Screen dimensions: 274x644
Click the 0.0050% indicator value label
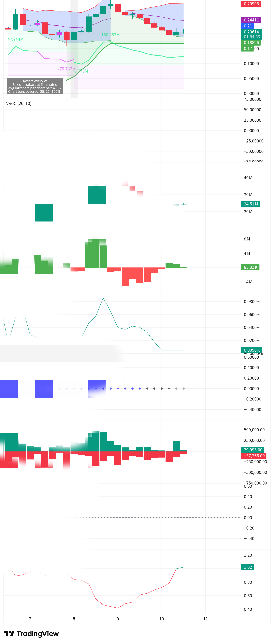[x=251, y=350]
